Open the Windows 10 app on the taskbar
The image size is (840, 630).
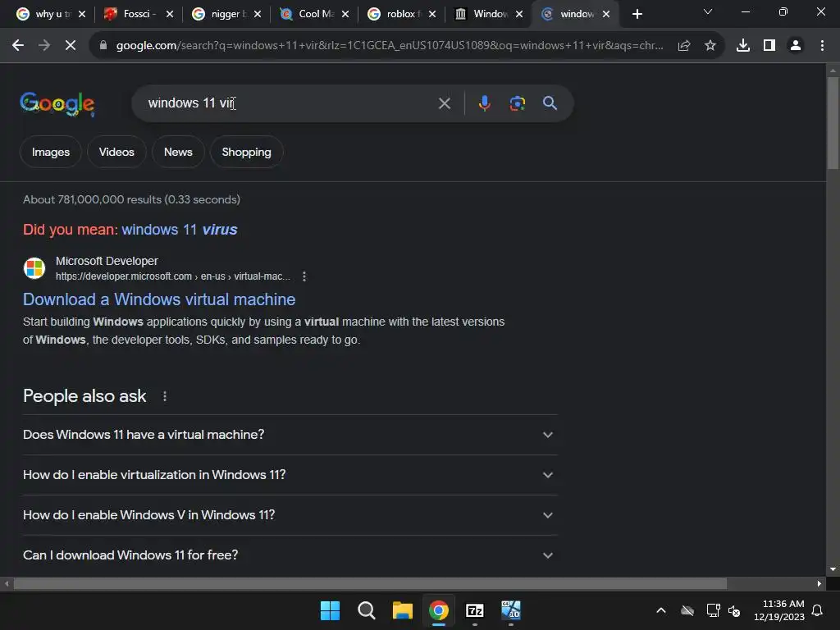tap(511, 610)
